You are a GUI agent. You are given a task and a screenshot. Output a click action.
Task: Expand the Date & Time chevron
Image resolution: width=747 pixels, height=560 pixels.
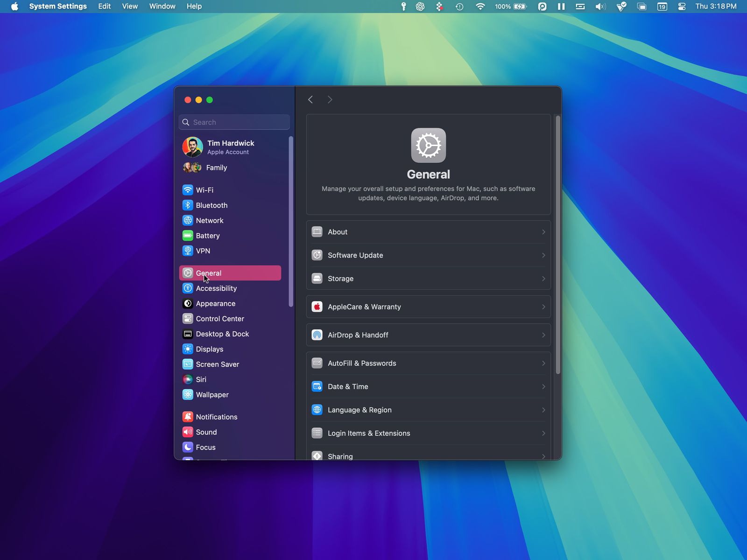pyautogui.click(x=543, y=386)
